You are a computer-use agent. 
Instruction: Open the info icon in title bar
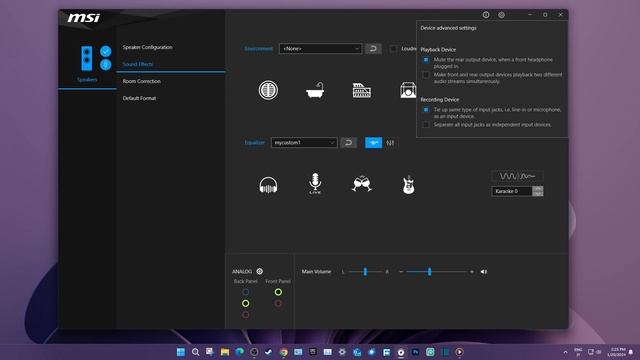(486, 15)
